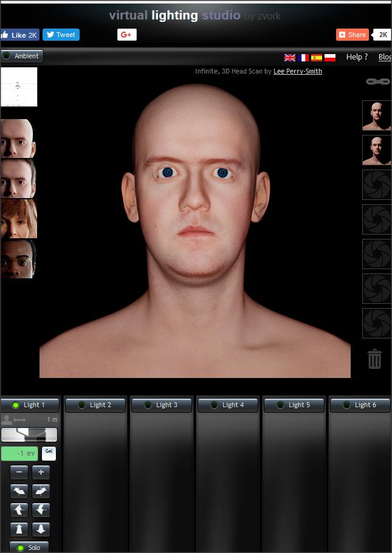
Task: Open the top-view studio map thumbnail
Action: click(x=19, y=87)
